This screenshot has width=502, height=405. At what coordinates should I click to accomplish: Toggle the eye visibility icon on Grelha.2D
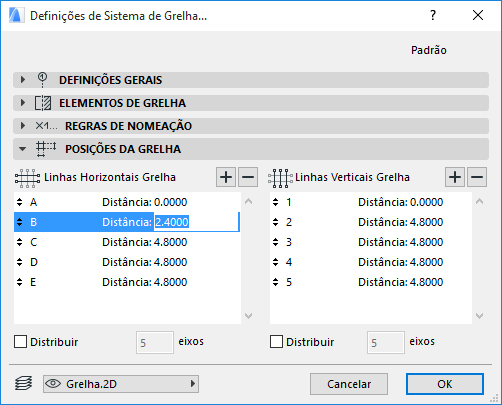click(x=53, y=384)
